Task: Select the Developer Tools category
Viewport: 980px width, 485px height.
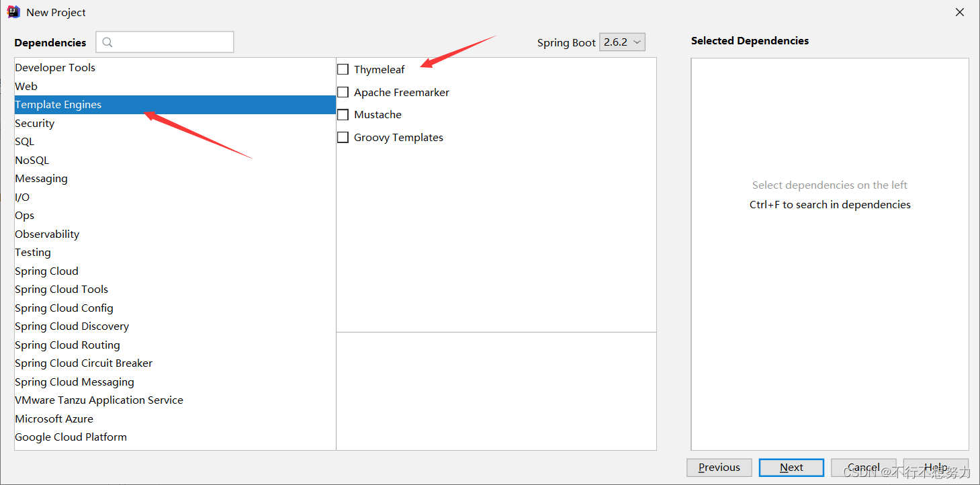Action: [175, 67]
